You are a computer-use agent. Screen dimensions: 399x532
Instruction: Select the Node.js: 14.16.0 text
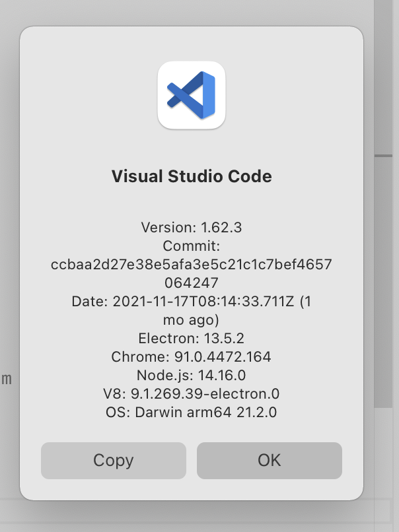192,374
